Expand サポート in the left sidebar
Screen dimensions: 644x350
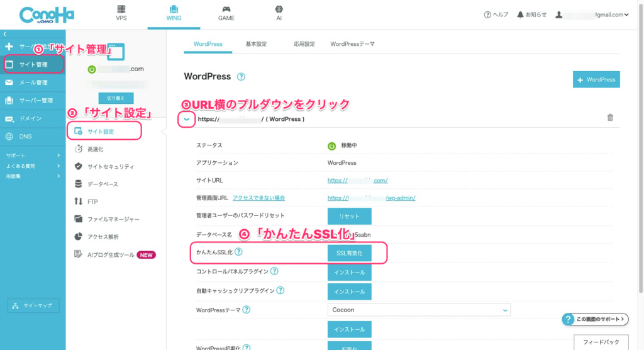click(33, 155)
